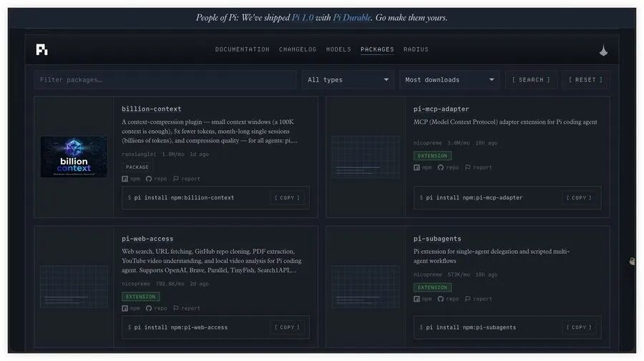Screen dimensions: 644x361
Task: Open the pi-mcp-adapter package title
Action: point(441,109)
